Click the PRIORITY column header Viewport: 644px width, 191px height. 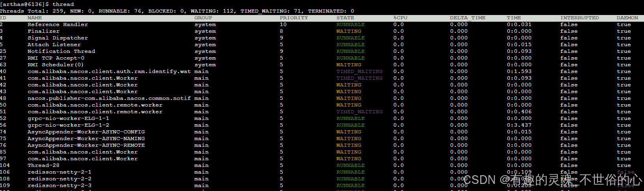click(x=294, y=18)
